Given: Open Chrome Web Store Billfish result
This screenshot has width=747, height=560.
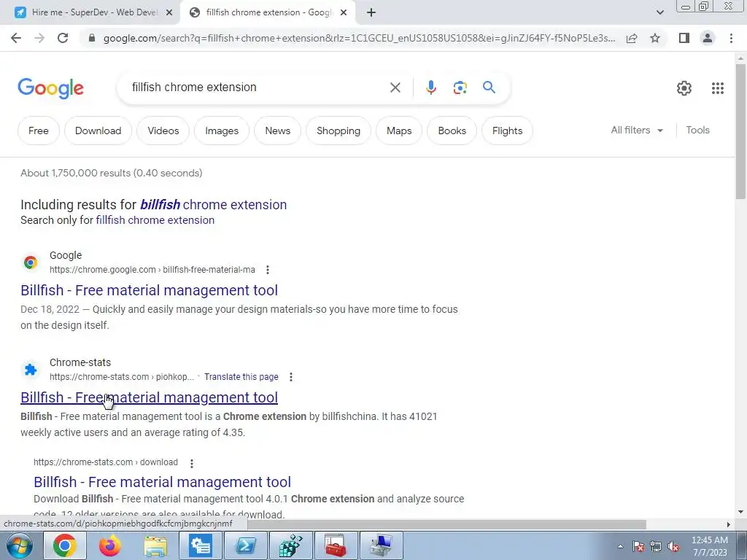Looking at the screenshot, I should [149, 290].
